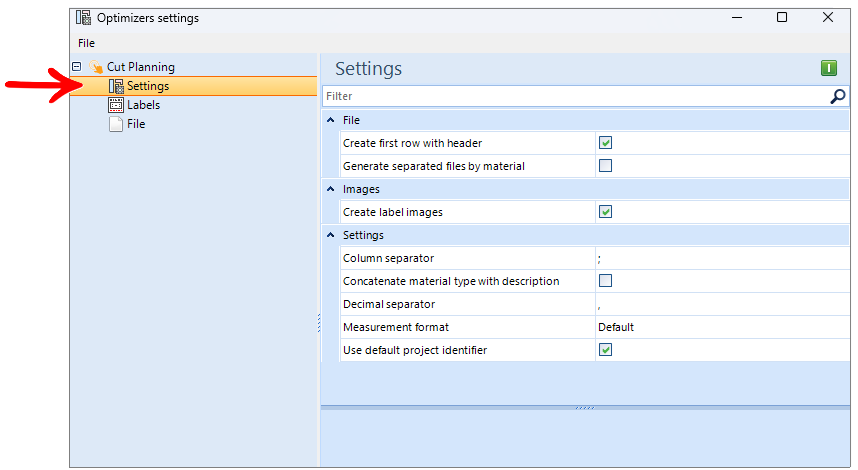Viewport: 858px width, 470px height.
Task: Maximize the Optimizers settings window
Action: [782, 18]
